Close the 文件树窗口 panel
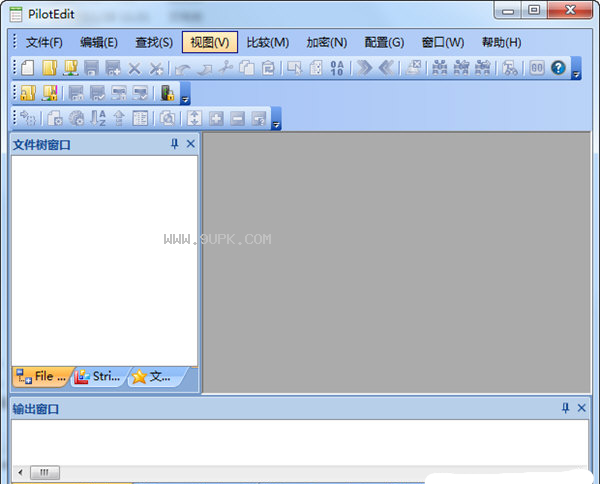The image size is (600, 484). pyautogui.click(x=191, y=144)
